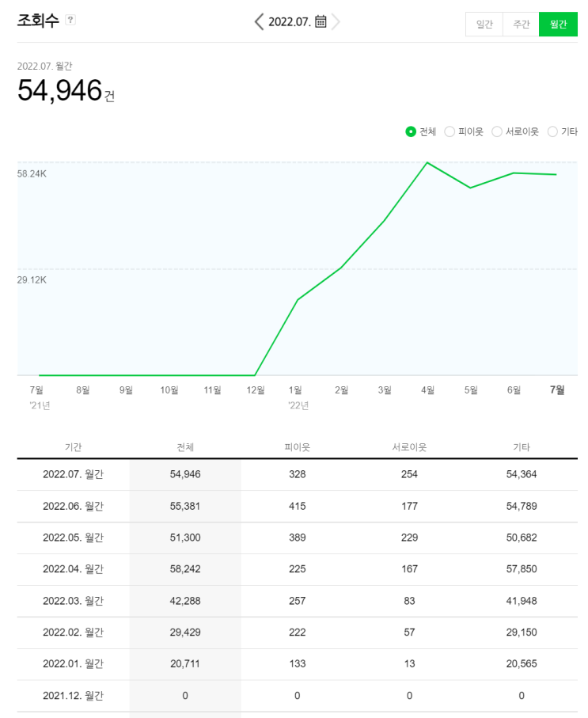Viewport: 588px width, 718px height.
Task: Click the 전체 column header in table
Action: point(185,447)
